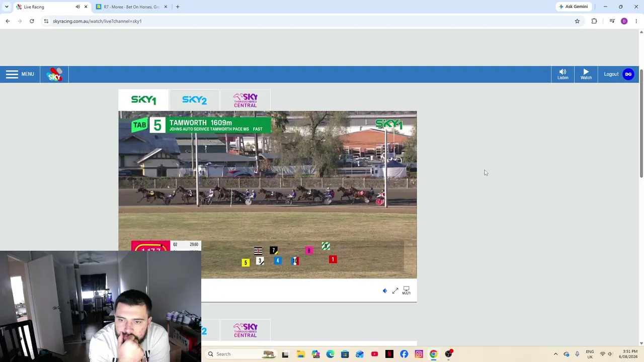Open Microsoft Store from the taskbar
Image resolution: width=644 pixels, height=362 pixels.
345,354
